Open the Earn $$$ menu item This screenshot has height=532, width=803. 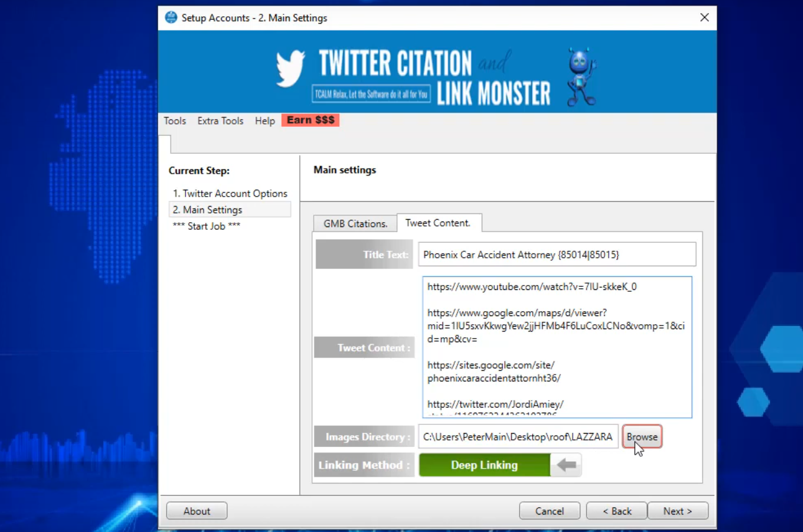pyautogui.click(x=310, y=120)
